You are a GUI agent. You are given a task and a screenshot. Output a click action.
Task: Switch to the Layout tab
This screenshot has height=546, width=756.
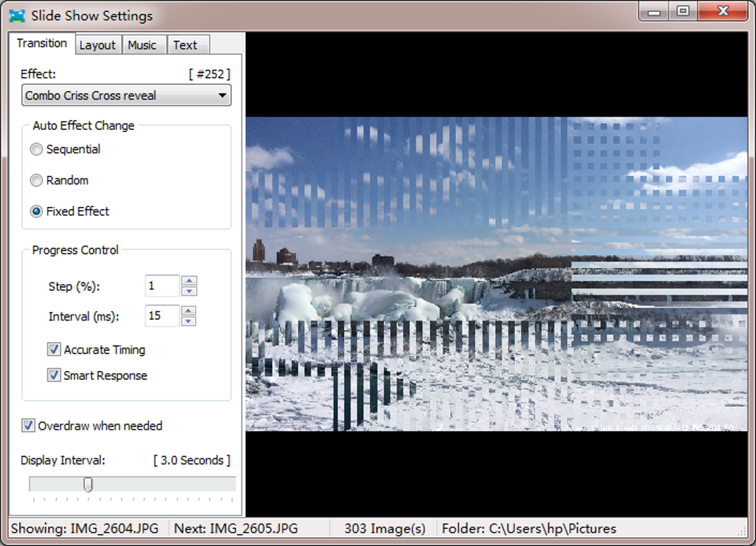98,45
